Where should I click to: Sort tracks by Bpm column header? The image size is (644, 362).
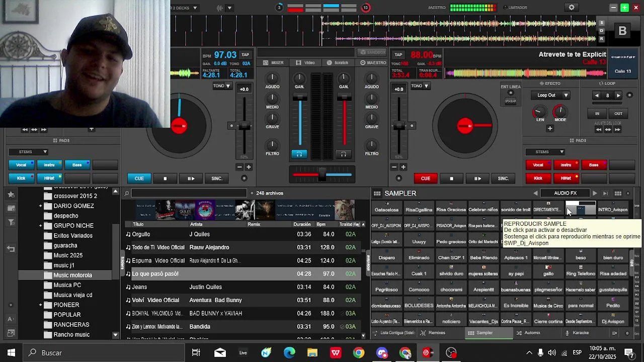point(321,224)
